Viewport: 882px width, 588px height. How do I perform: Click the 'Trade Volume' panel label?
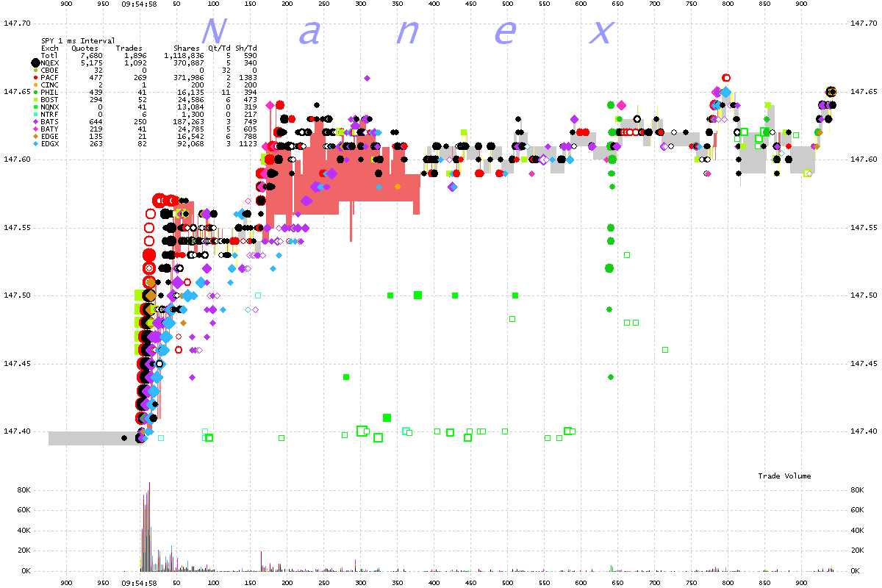785,476
